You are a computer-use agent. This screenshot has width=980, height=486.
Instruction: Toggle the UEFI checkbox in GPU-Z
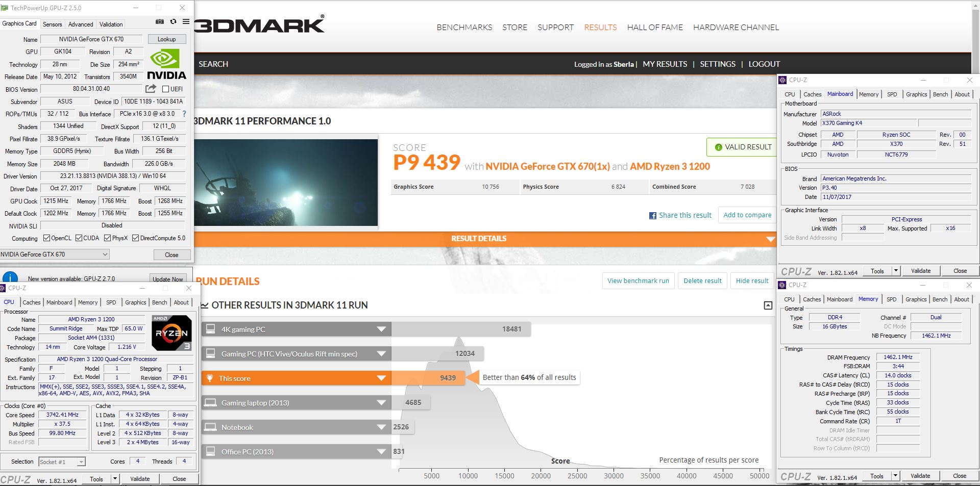(x=165, y=89)
